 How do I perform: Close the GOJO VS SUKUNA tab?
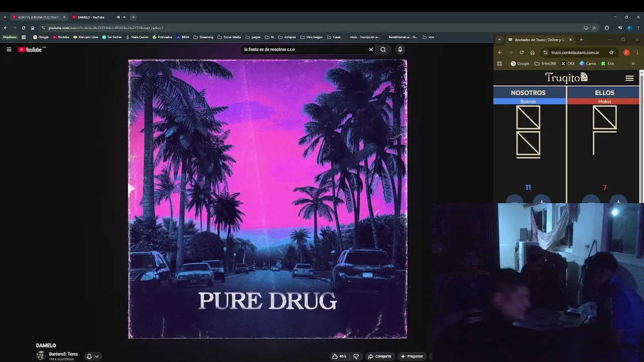(x=64, y=17)
